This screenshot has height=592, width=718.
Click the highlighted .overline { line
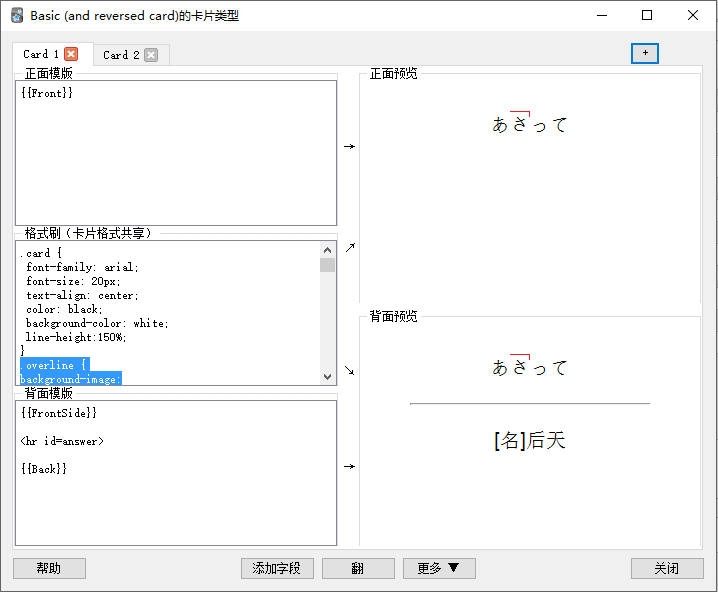54,365
